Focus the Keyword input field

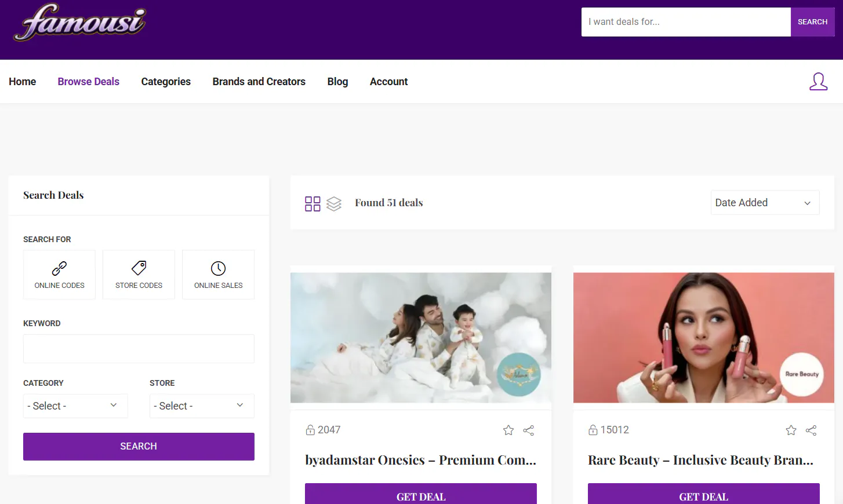tap(139, 349)
